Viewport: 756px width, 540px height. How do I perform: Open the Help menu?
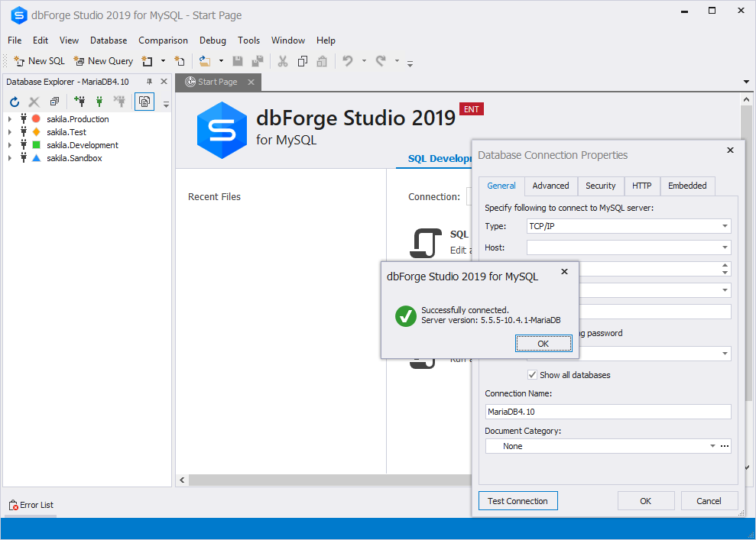click(x=326, y=40)
